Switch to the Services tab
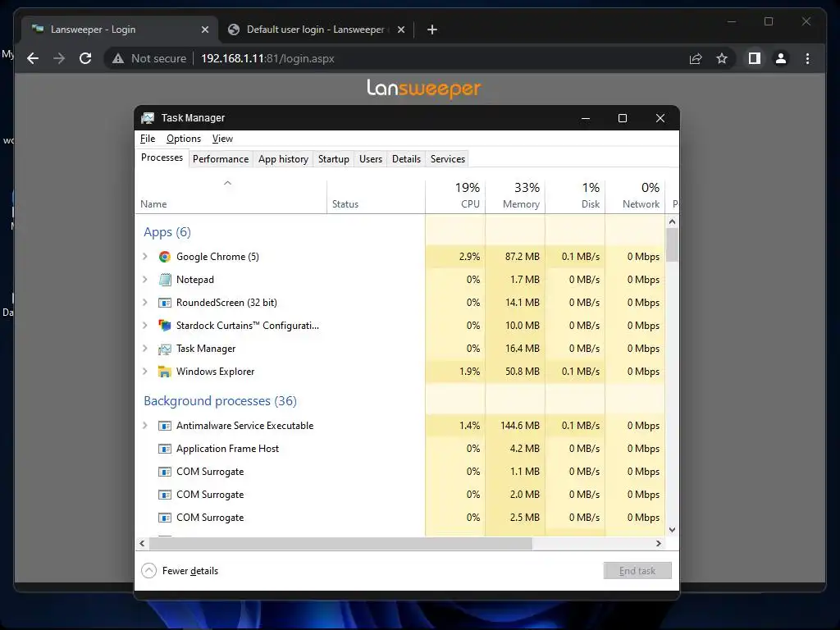840x630 pixels. 448,159
